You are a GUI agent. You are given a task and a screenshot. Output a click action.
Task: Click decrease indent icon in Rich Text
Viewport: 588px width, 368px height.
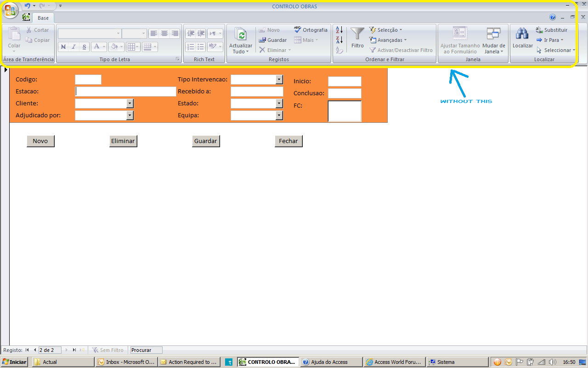190,34
